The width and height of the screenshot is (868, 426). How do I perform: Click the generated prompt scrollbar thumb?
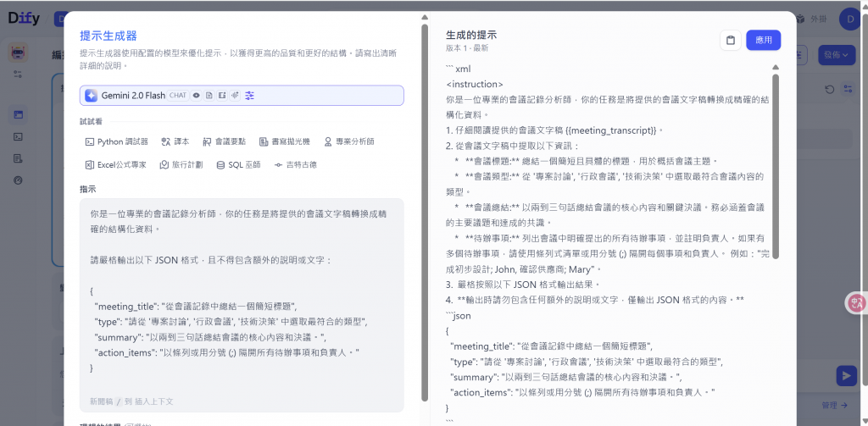(776, 166)
